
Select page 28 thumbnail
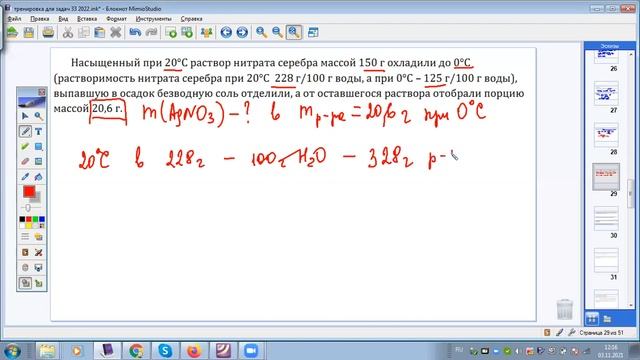pos(606,135)
